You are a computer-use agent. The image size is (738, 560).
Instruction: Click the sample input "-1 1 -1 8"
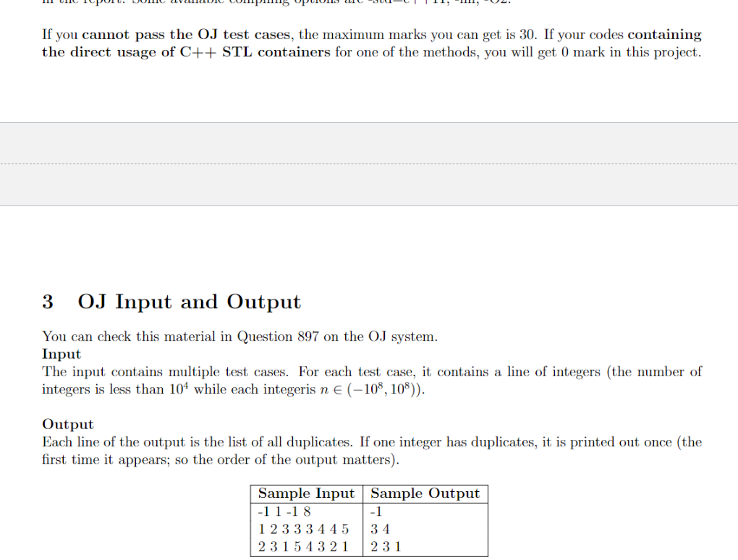[284, 512]
